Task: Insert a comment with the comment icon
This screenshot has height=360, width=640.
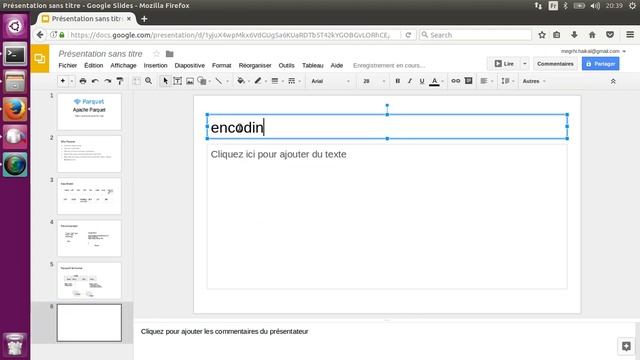Action: point(469,81)
